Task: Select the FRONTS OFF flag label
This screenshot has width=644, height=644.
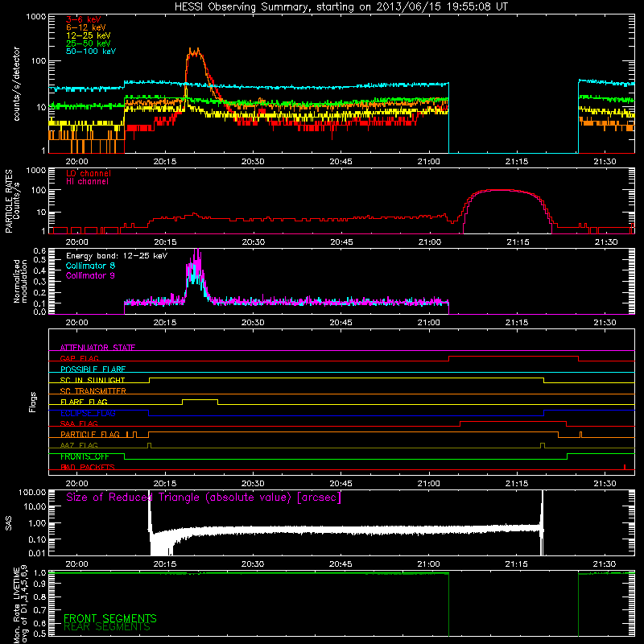Action: pyautogui.click(x=85, y=456)
